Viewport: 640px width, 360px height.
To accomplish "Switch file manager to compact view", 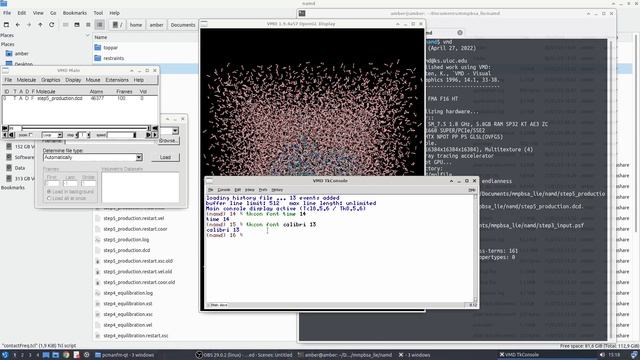I will [88, 25].
